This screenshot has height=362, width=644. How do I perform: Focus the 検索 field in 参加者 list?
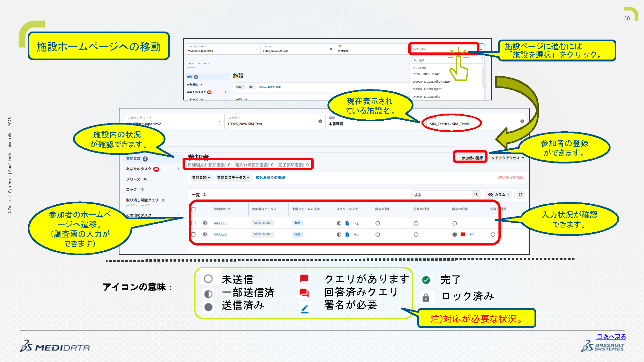coord(442,195)
